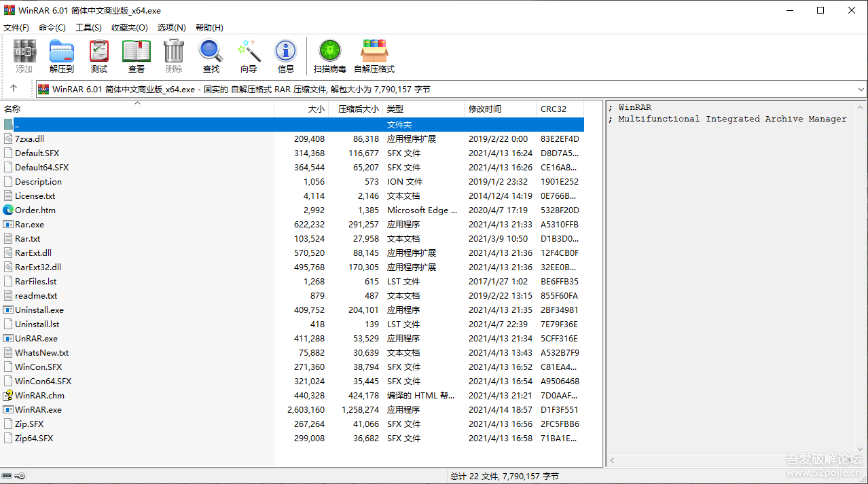Click the file icon beside License.txt
The image size is (868, 484).
[x=8, y=196]
